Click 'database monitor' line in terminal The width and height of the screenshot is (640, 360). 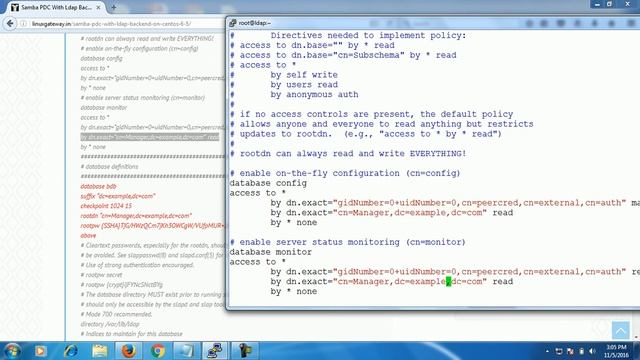point(270,252)
